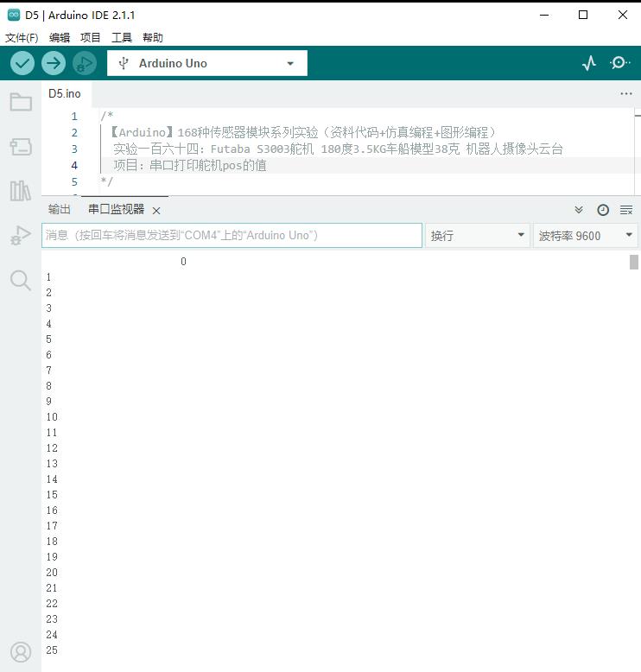The image size is (641, 672).
Task: Open the 项目 menu
Action: 91,38
